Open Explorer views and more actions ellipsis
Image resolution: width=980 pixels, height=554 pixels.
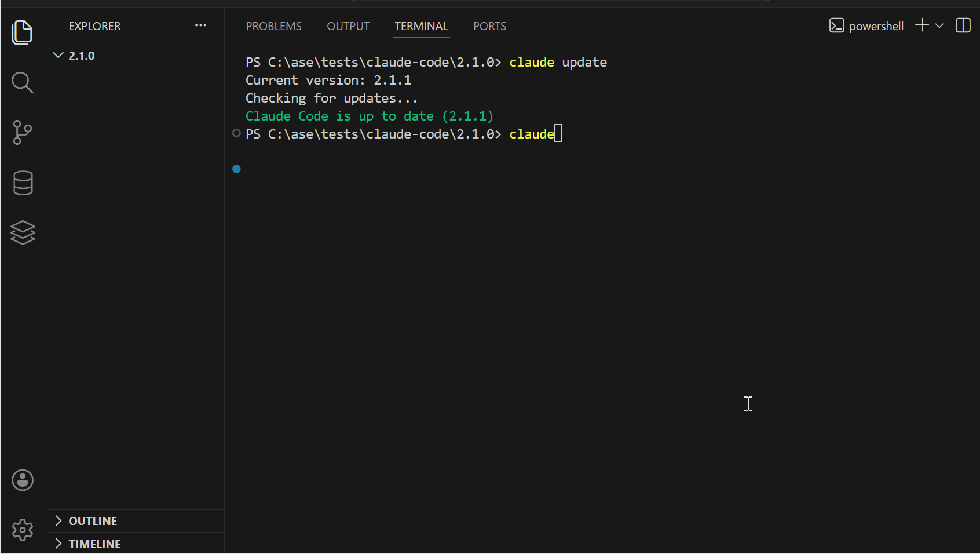[x=200, y=25]
